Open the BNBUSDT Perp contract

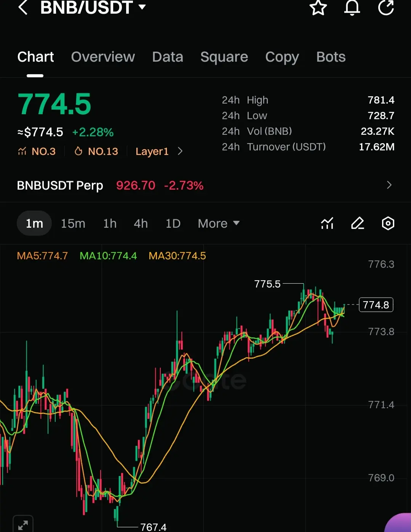[60, 185]
